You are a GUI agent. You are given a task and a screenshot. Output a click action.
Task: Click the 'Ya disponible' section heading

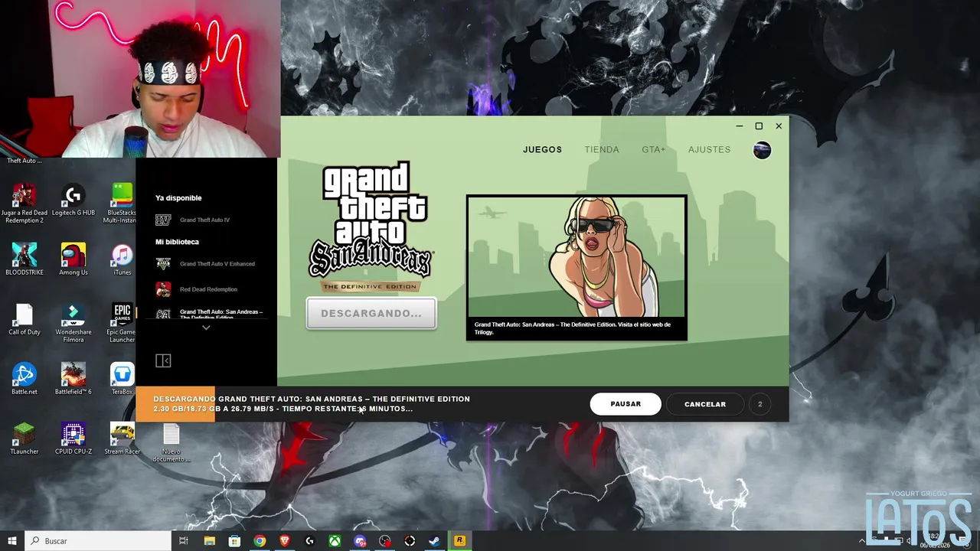178,197
